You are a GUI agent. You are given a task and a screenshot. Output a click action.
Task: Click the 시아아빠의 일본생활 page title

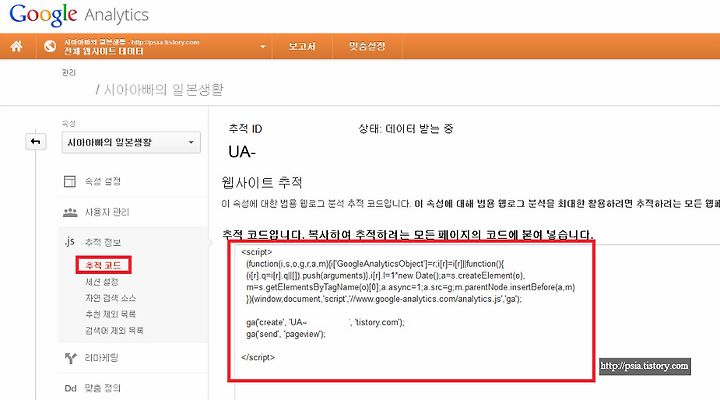[x=163, y=89]
